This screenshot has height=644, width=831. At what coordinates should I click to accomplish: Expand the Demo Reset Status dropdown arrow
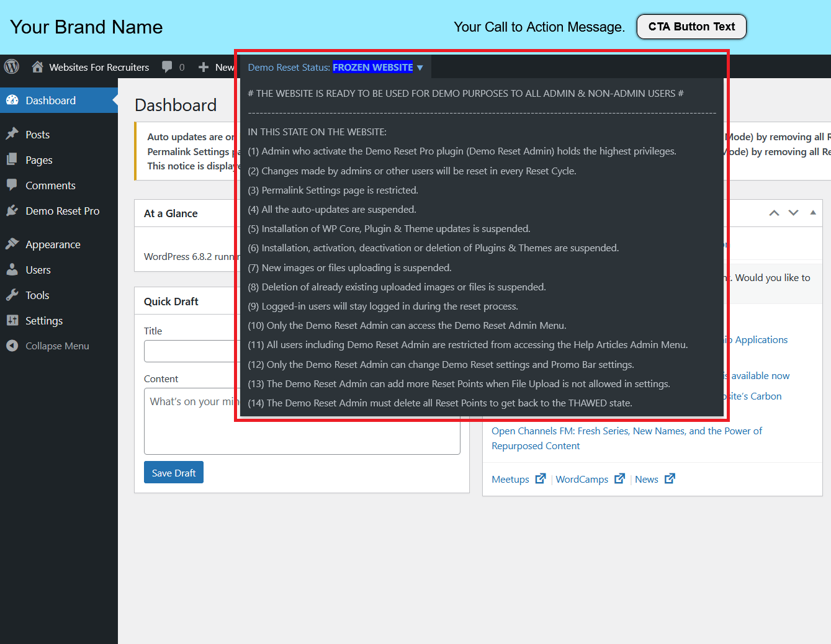click(420, 68)
